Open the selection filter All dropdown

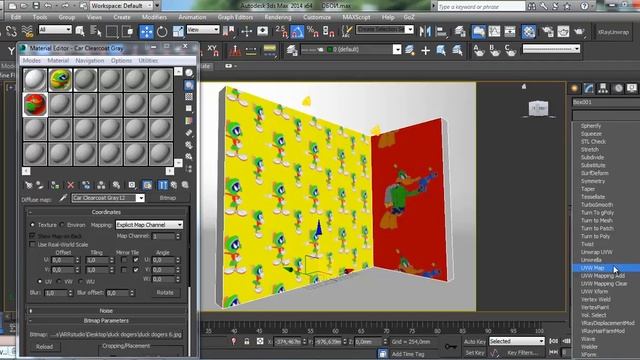pos(55,29)
